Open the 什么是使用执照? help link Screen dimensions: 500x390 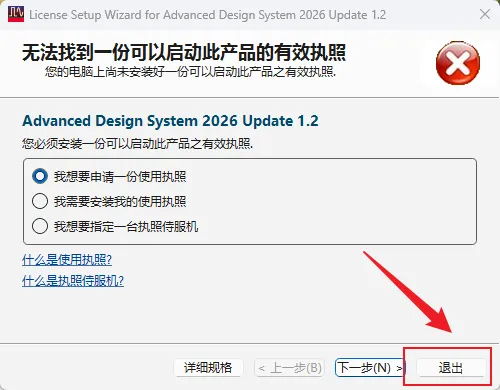(67, 260)
